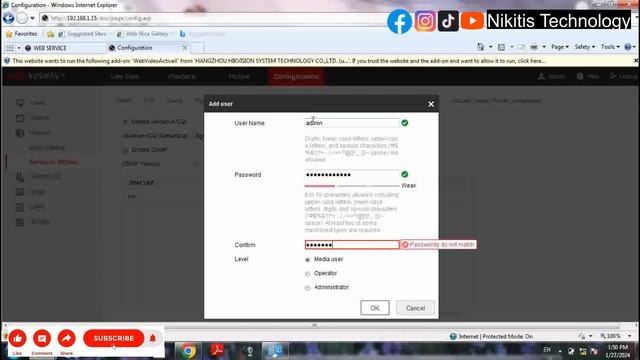640x360 pixels.
Task: Click the Internet Explorer back arrow
Action: pyautogui.click(x=9, y=18)
